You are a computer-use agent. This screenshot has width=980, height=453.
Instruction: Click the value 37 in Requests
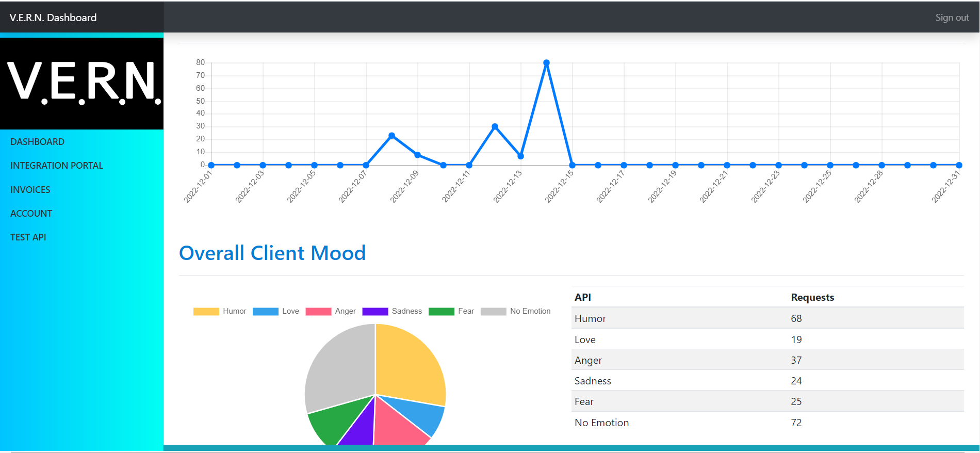pos(796,360)
